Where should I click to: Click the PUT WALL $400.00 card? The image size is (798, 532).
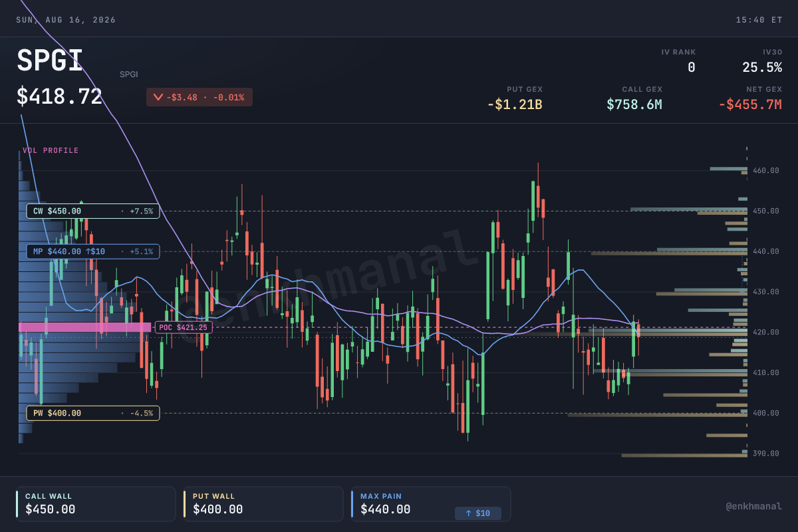point(263,504)
